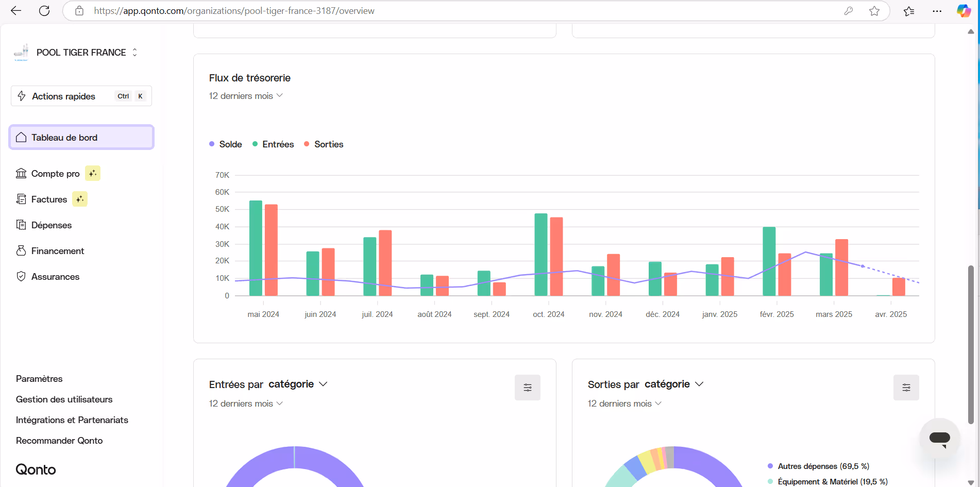Click the red Sorties bar for mars 2025
The width and height of the screenshot is (980, 487).
841,267
